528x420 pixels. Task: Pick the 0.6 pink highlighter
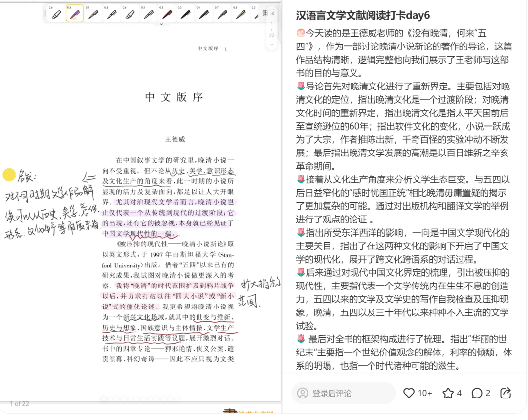tap(130, 14)
